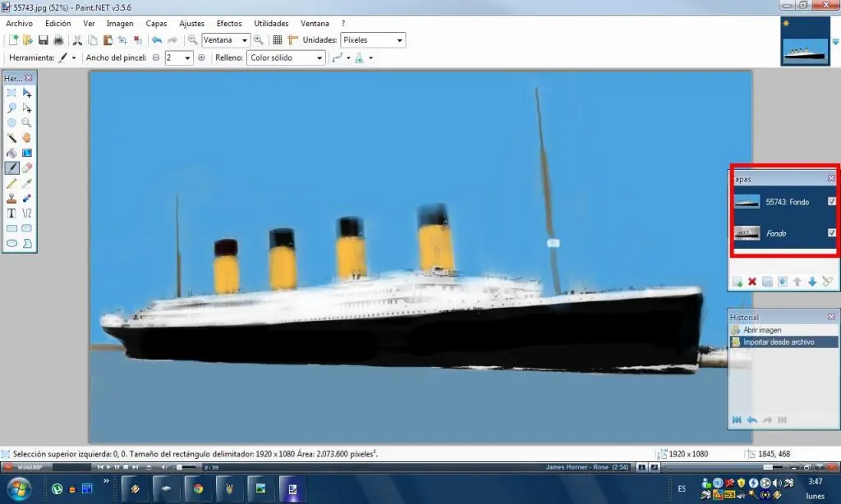Open the brush width value dropdown
This screenshot has width=841, height=504.
point(187,58)
